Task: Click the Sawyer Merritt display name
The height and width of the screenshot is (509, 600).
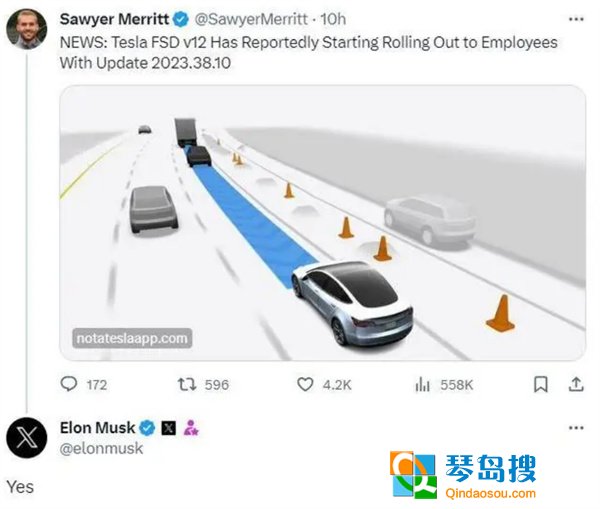Action: click(114, 19)
